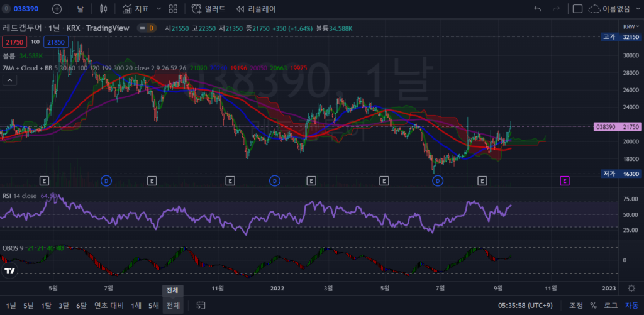Screen dimensions: 644x315
Task: Click the 얼럿 alert clock icon
Action: click(197, 9)
